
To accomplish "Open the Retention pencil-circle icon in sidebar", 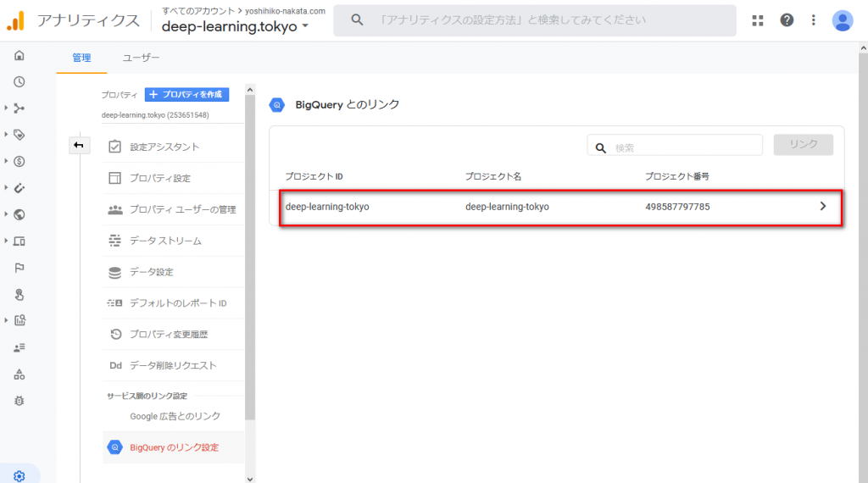I will point(19,188).
